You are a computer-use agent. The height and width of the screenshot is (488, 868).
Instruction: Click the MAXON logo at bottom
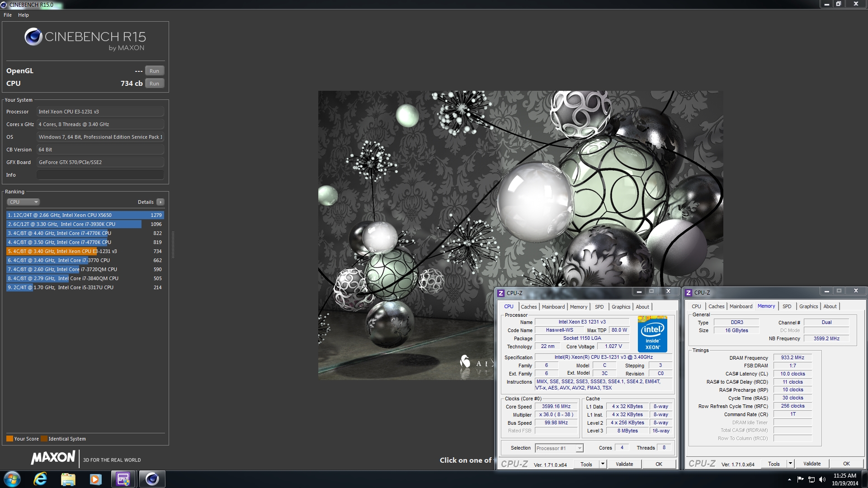click(53, 458)
